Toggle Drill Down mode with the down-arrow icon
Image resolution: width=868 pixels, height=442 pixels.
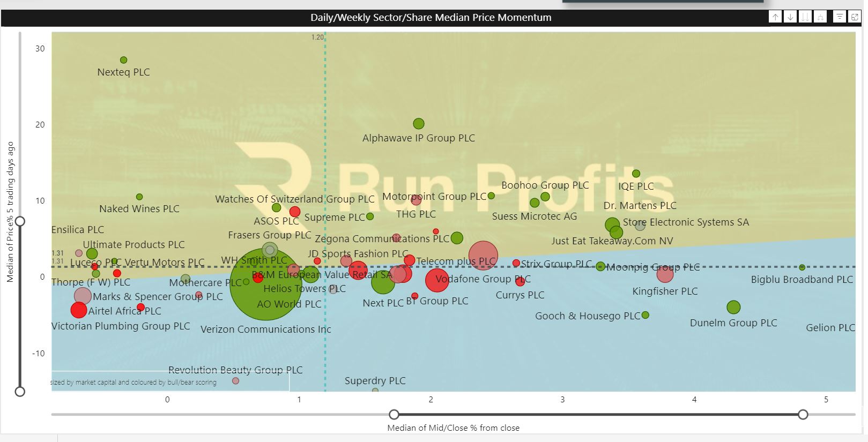pyautogui.click(x=790, y=17)
